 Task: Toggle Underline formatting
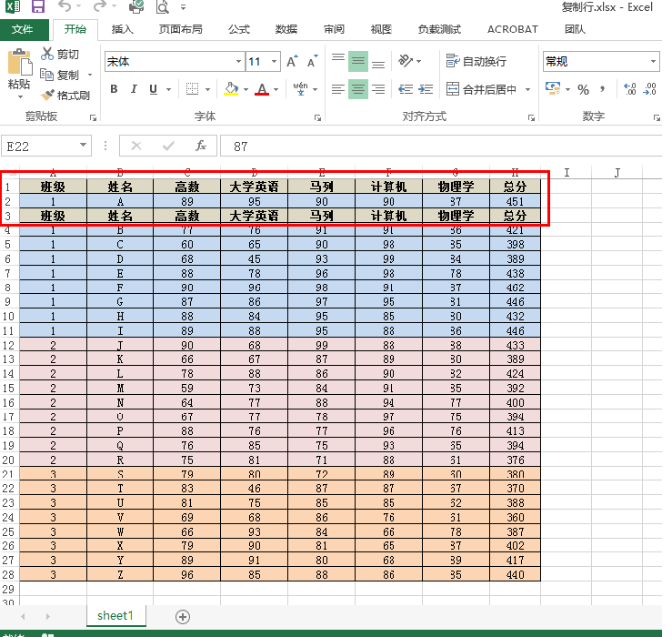[x=154, y=89]
